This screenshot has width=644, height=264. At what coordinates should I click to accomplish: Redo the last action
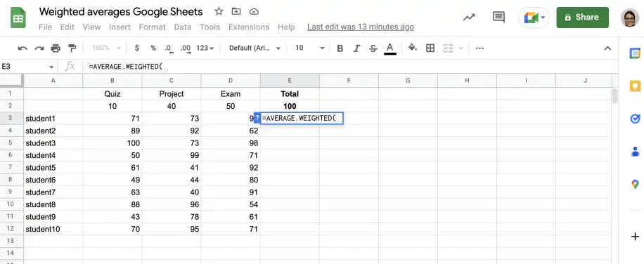tap(39, 48)
